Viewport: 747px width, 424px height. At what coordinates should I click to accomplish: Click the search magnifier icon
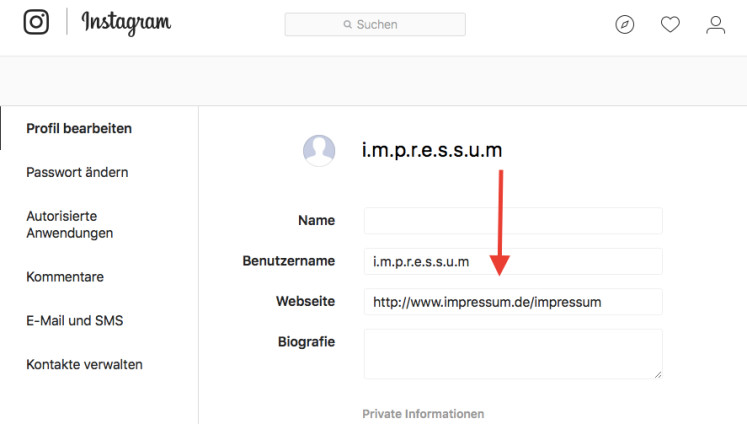[348, 24]
